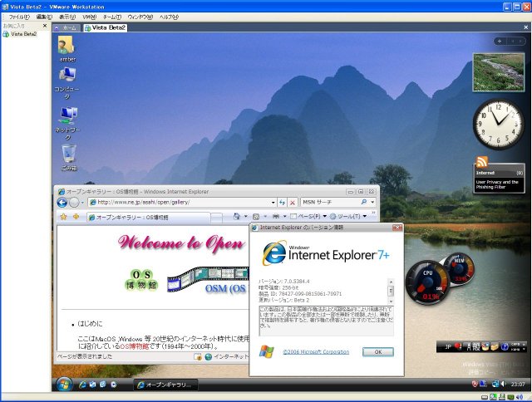Click the オープンギャラリ taskbar button
The height and width of the screenshot is (402, 532).
coord(165,385)
